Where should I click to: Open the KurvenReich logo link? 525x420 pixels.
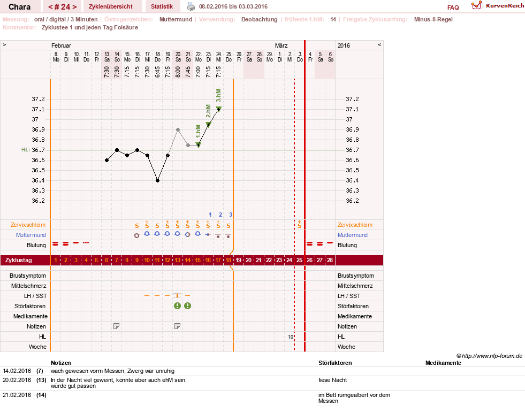click(x=497, y=6)
